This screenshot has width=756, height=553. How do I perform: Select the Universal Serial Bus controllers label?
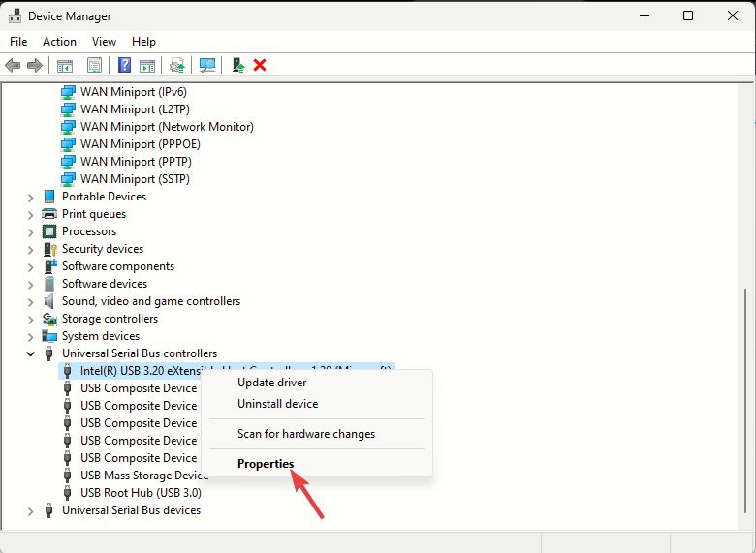coord(140,353)
